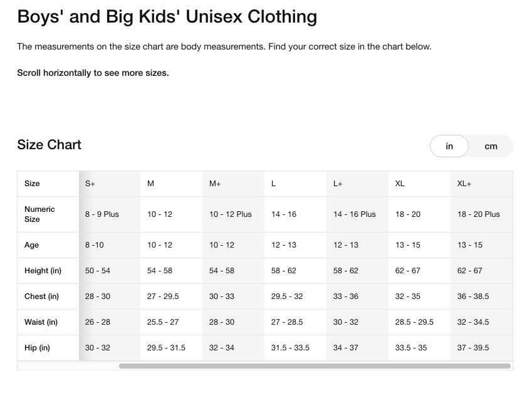Viewport: 532px width, 393px height.
Task: Select the "14 - 16 Plus" numeric size cell
Action: click(355, 214)
